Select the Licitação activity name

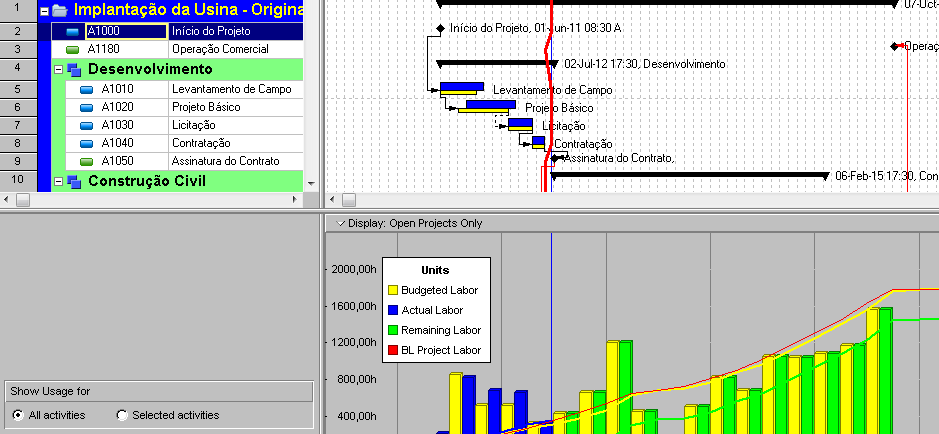(193, 125)
